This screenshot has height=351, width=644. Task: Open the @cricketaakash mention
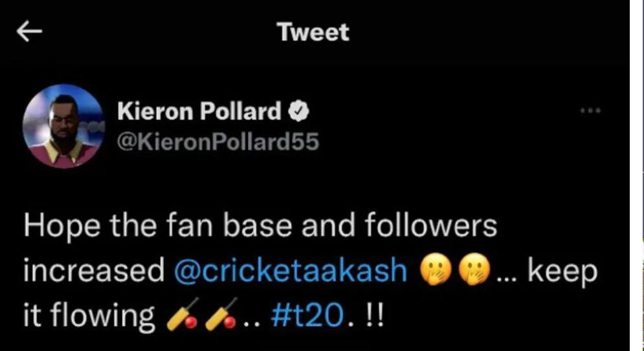pos(290,271)
